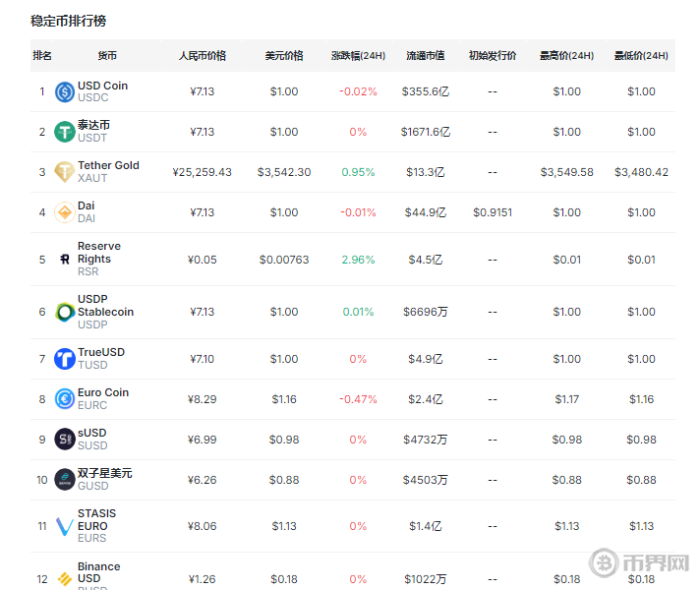Sort by 涨跌幅(24H) column header

(358, 56)
